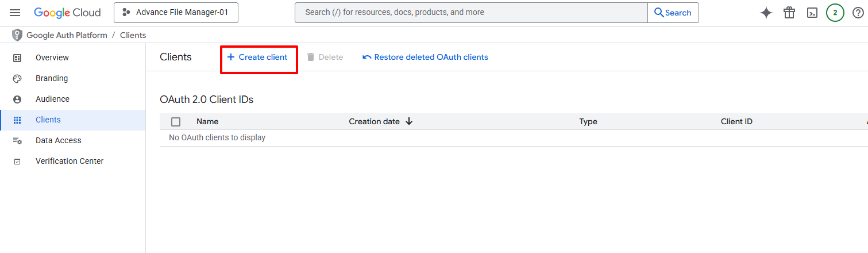Select Audience in the left navigation
Viewport: 868px width, 253px height.
point(52,99)
